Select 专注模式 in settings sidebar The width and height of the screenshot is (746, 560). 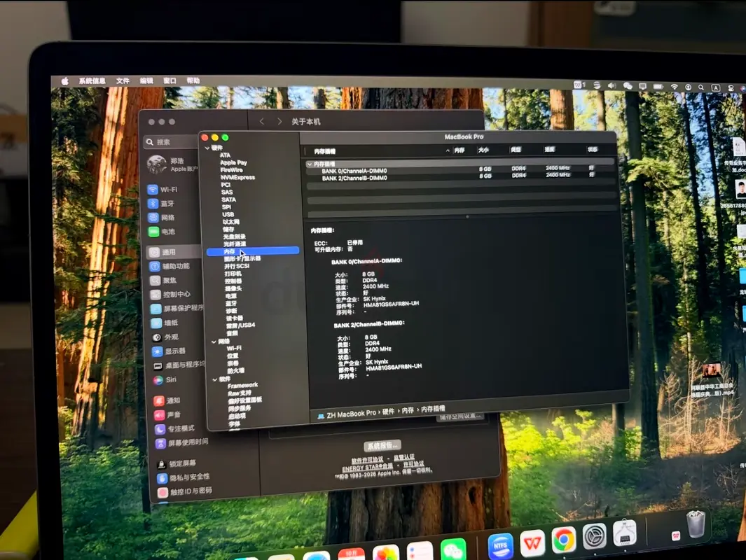[x=175, y=429]
